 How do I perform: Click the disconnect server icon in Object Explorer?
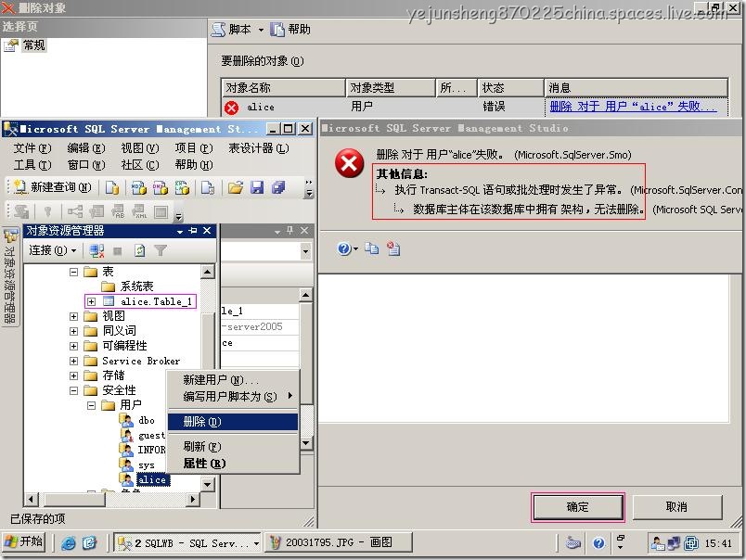96,250
